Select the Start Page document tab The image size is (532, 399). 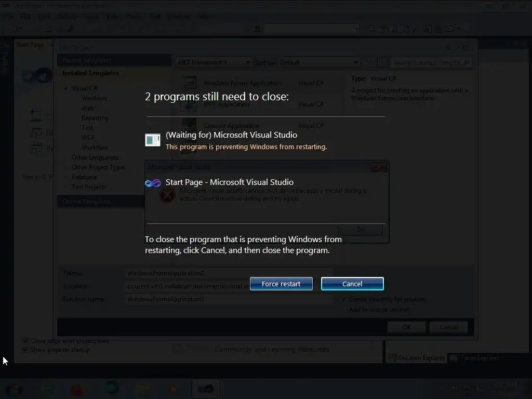coord(30,45)
